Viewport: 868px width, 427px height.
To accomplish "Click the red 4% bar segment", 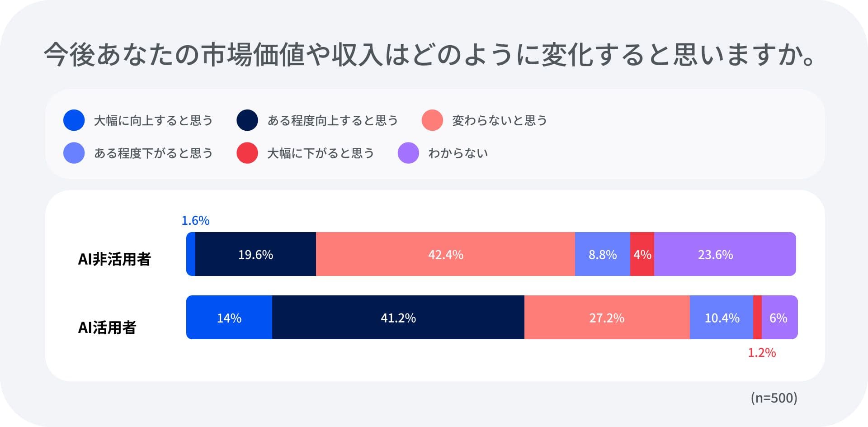I will pyautogui.click(x=642, y=254).
